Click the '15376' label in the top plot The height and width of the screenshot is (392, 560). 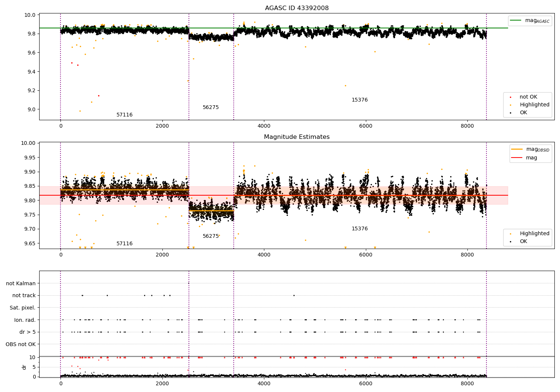click(360, 100)
